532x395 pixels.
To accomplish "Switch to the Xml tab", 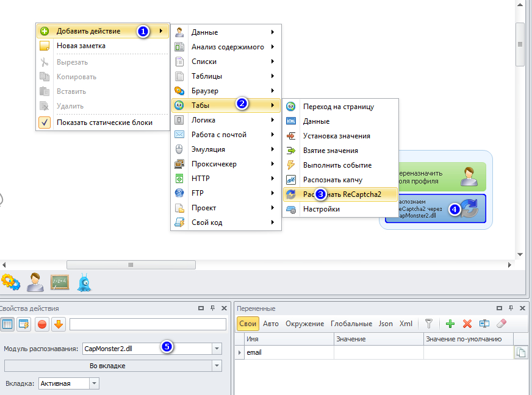I will [406, 324].
